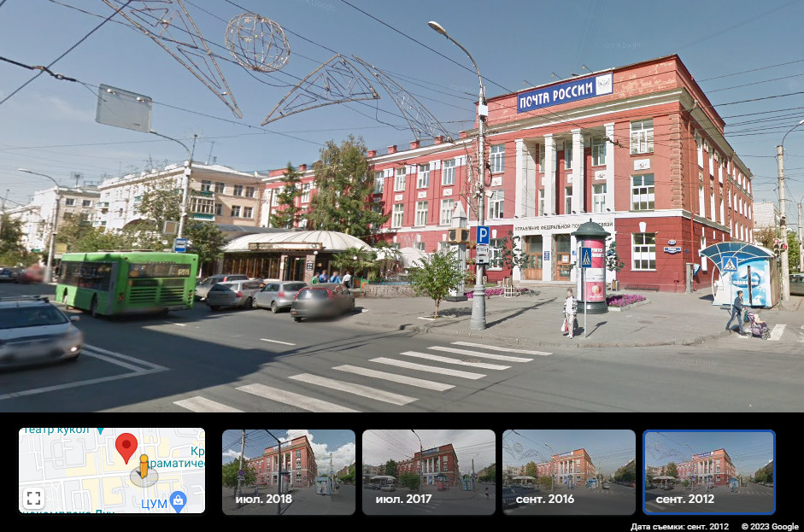Switch to the июл. 2017 imagery thumbnail
Screen dimensions: 804x532
coord(429,472)
